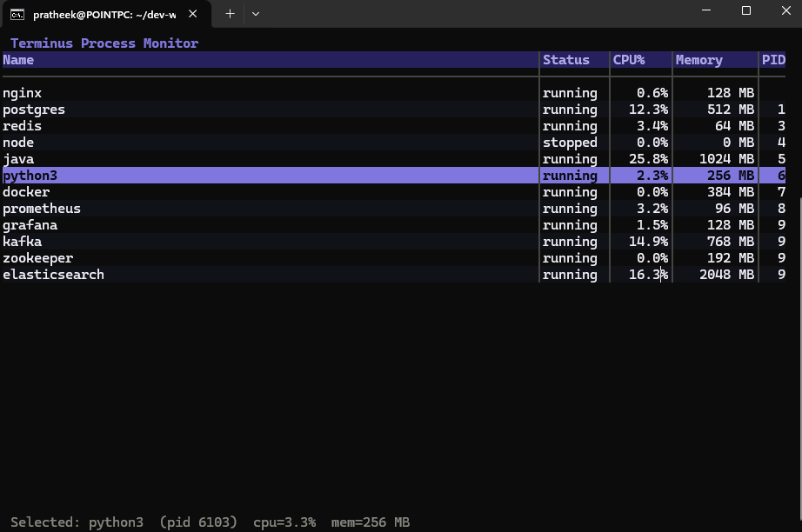Click cpu=3.3% in the status line
The image size is (802, 532).
point(284,522)
